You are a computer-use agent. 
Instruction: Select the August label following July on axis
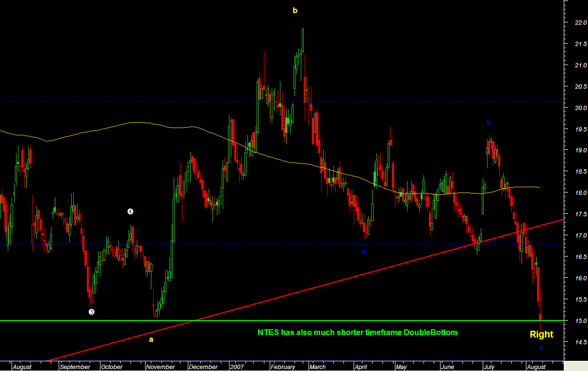536,367
